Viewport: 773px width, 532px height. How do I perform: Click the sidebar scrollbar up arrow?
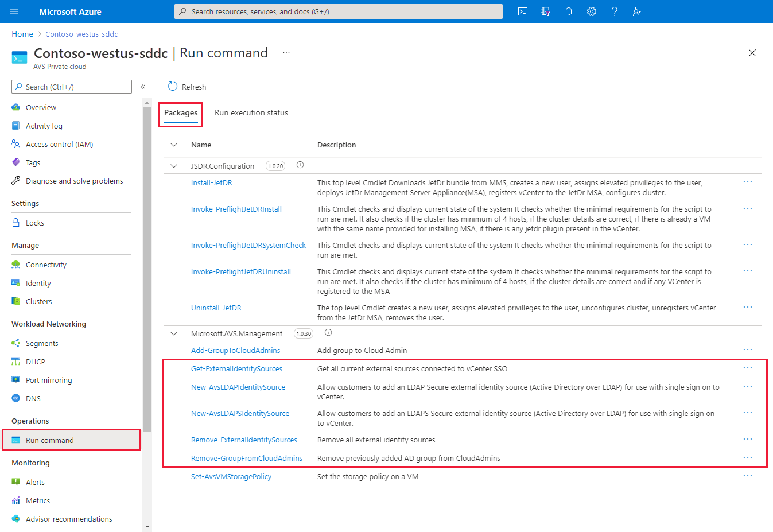(x=147, y=103)
